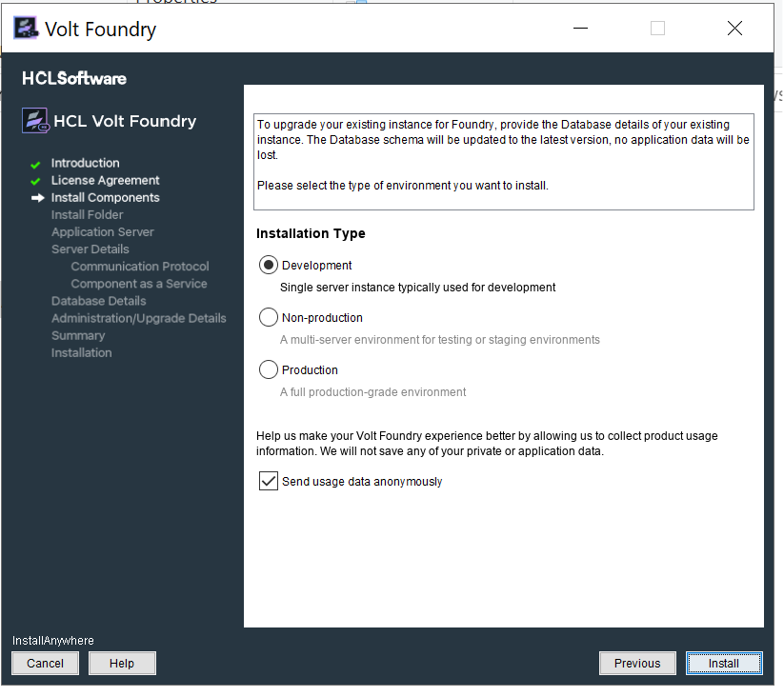Click the Volt Foundry title bar icon
784x697 pixels.
point(26,29)
